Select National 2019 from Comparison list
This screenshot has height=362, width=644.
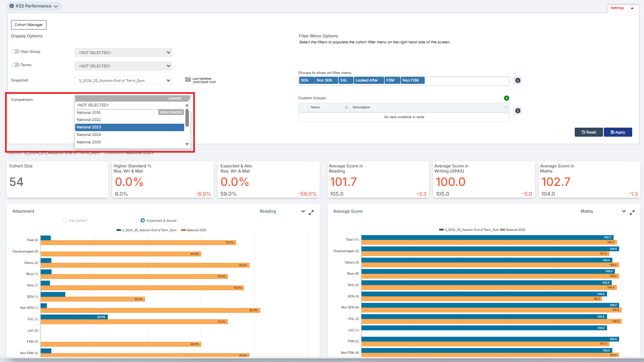click(x=89, y=113)
